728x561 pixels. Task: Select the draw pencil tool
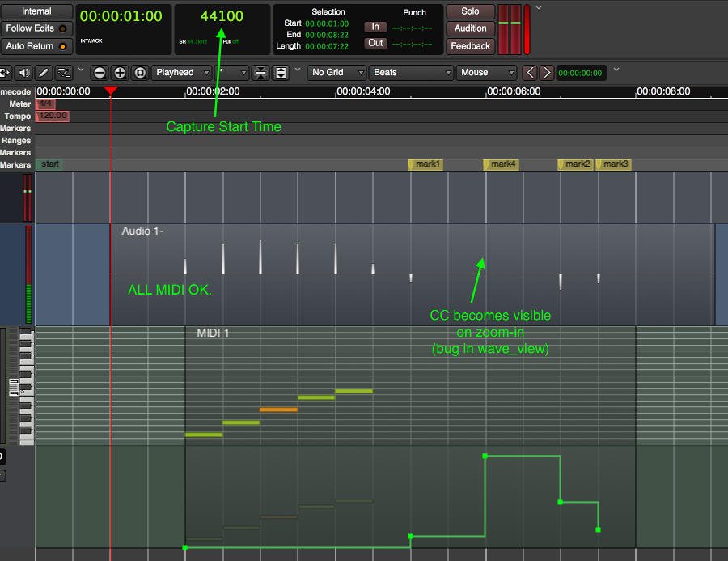tap(44, 73)
